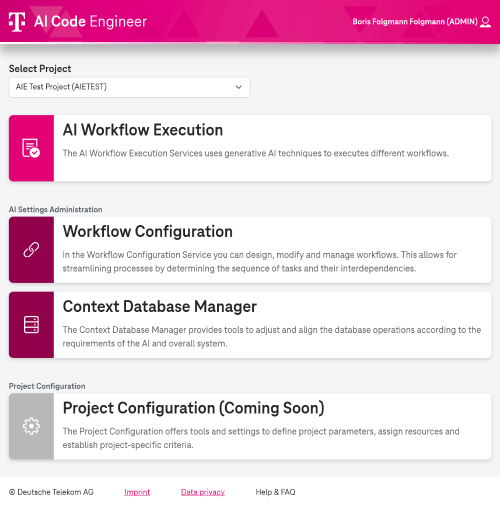Click the AI Workflow Execution document icon
Image resolution: width=500 pixels, height=508 pixels.
[31, 148]
